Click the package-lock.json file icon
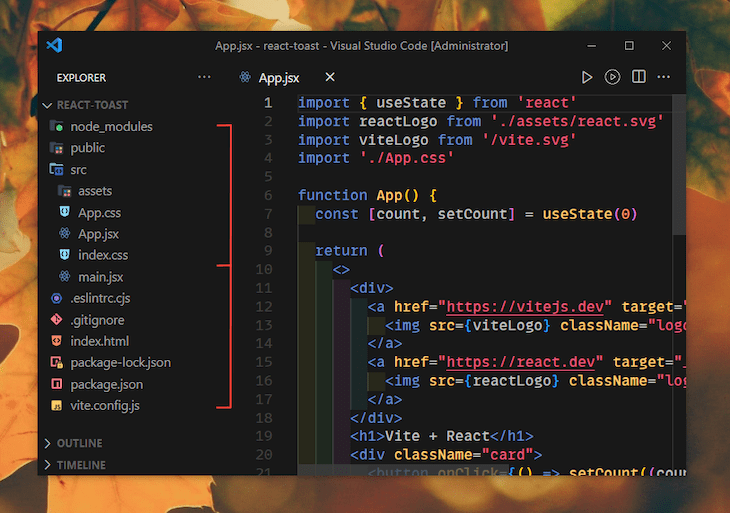This screenshot has width=730, height=513. (57, 362)
